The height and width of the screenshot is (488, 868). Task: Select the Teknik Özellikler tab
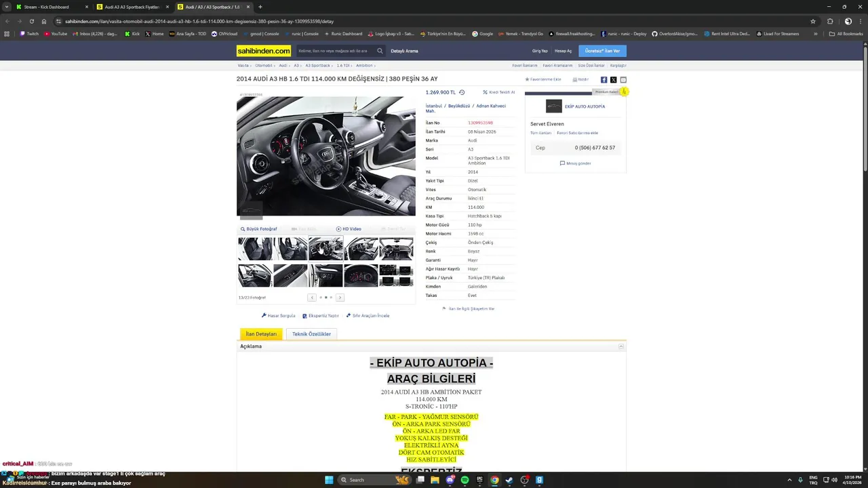click(x=311, y=334)
